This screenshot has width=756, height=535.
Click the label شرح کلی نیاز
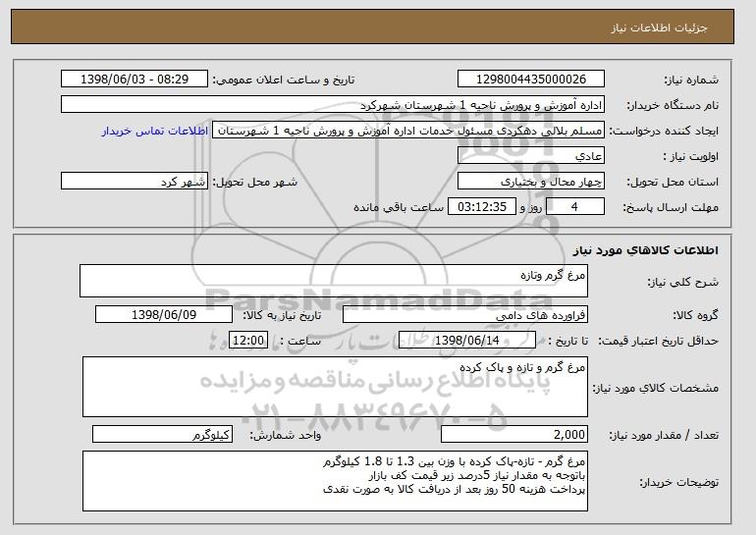point(682,282)
